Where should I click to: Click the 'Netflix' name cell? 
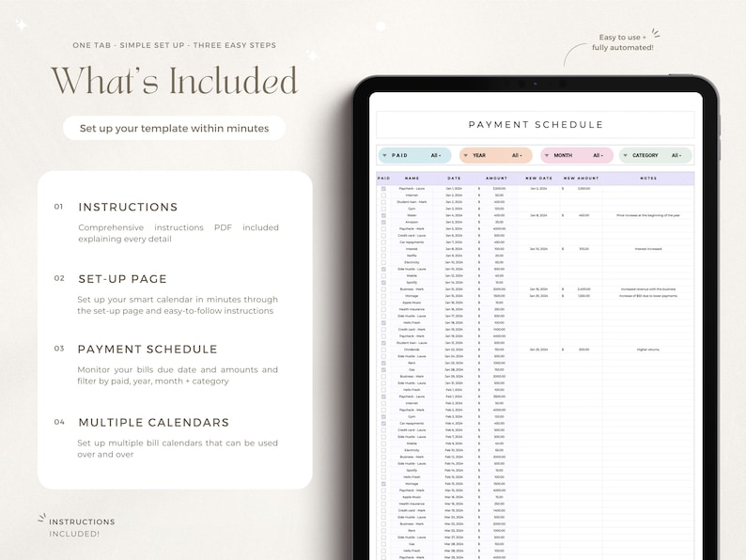[412, 256]
